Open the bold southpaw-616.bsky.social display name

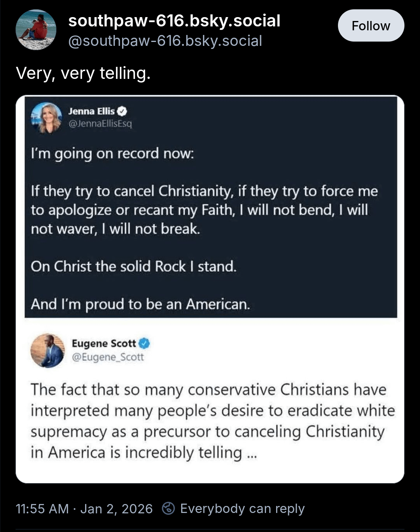coord(174,21)
